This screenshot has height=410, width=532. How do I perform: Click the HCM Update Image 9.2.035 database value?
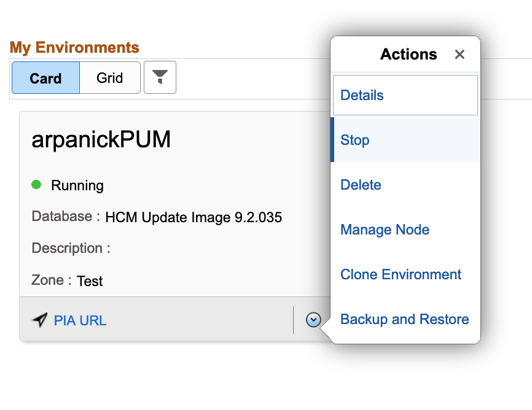click(194, 217)
